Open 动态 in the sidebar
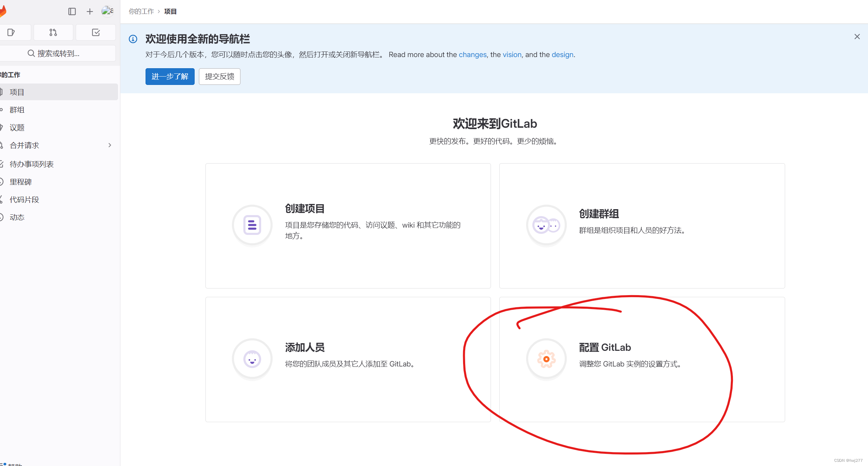The height and width of the screenshot is (466, 868). coord(59,217)
